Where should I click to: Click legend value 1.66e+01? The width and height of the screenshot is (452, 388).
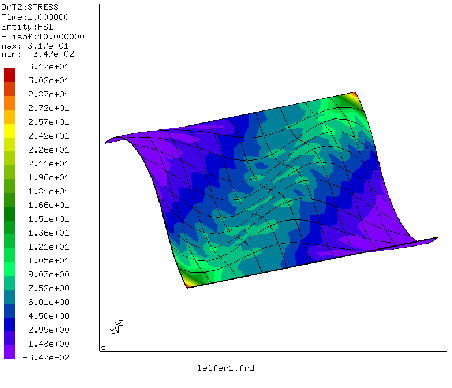pyautogui.click(x=49, y=205)
